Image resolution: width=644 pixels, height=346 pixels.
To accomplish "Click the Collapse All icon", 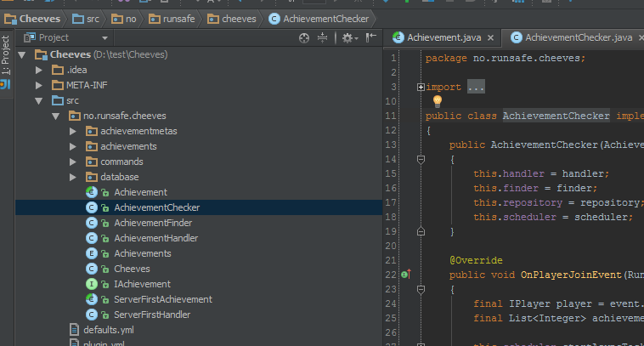I will [x=322, y=37].
